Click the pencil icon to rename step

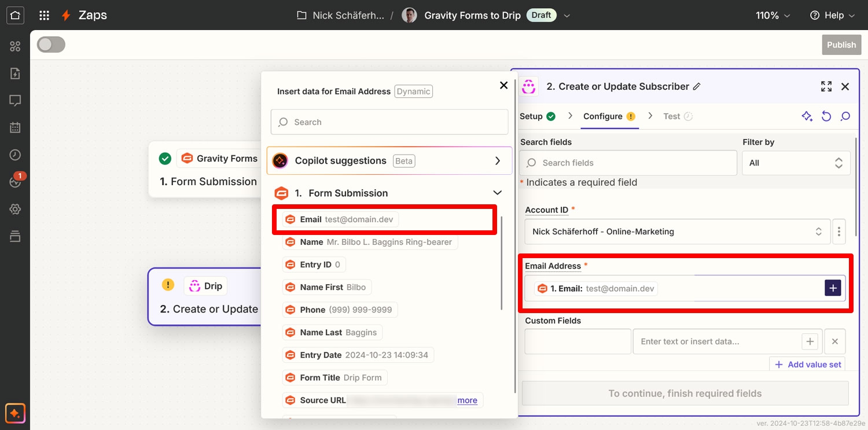pyautogui.click(x=697, y=86)
